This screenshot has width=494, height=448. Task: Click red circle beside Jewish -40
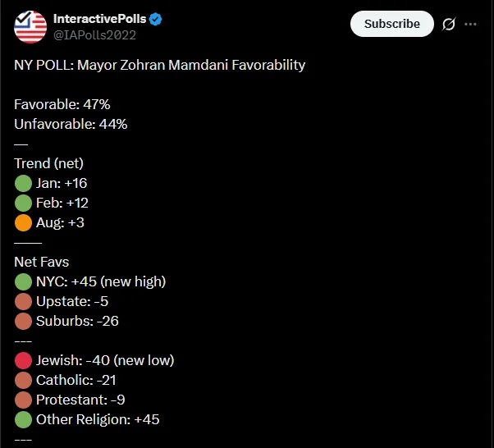23,361
